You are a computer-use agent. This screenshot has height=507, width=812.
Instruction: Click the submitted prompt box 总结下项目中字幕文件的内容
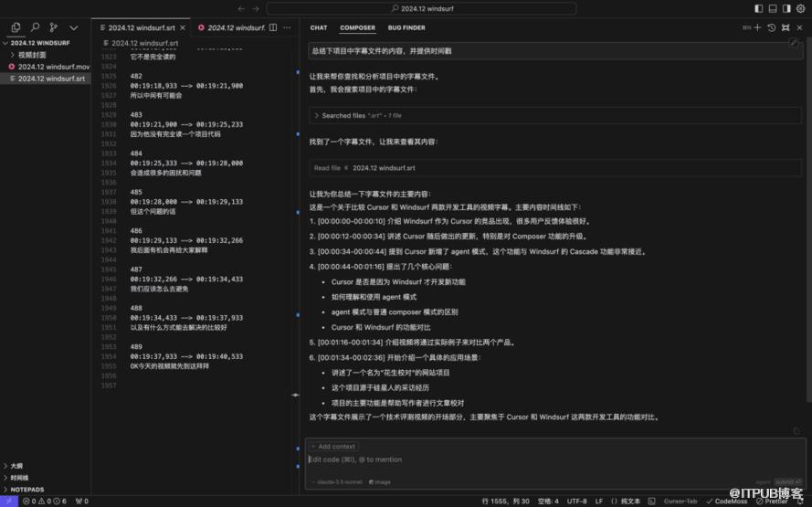[554, 51]
